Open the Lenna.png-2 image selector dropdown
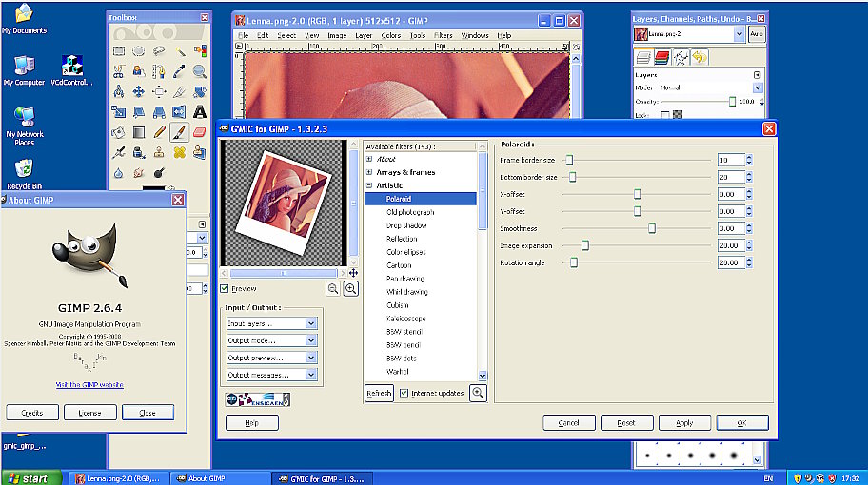 pos(739,34)
